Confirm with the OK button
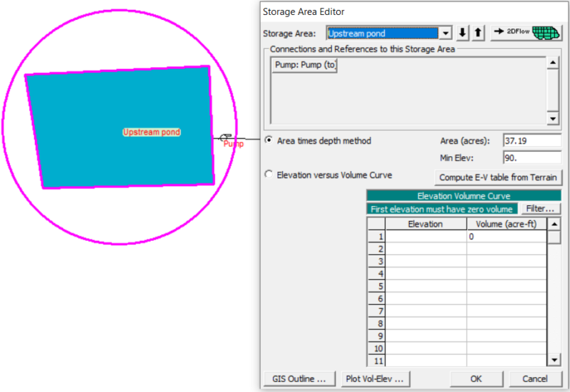Viewport: 570px width, 392px height. pyautogui.click(x=476, y=378)
